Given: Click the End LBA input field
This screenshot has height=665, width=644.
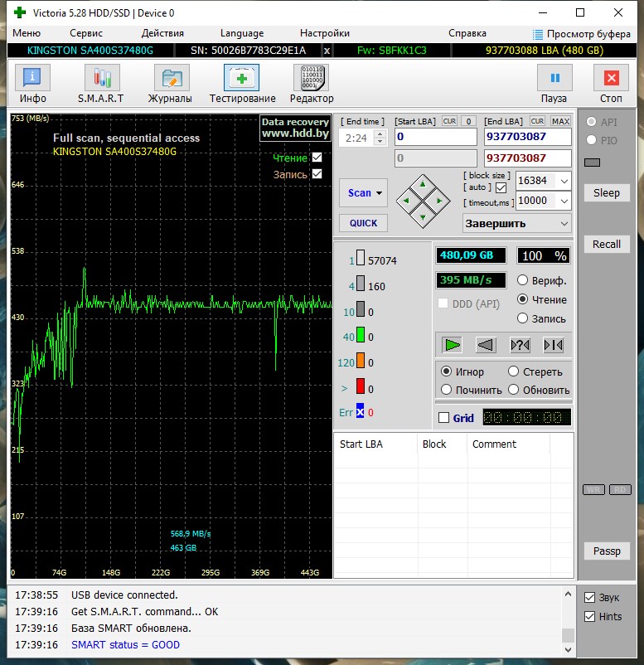Looking at the screenshot, I should 527,137.
